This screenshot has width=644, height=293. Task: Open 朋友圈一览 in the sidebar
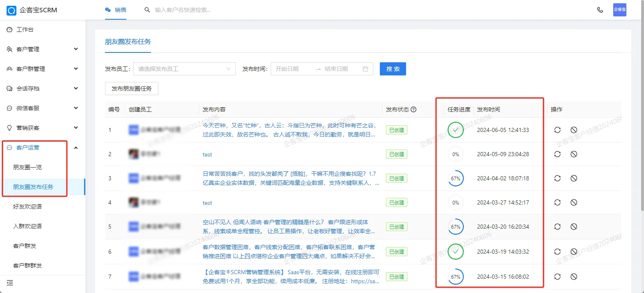pos(43,167)
